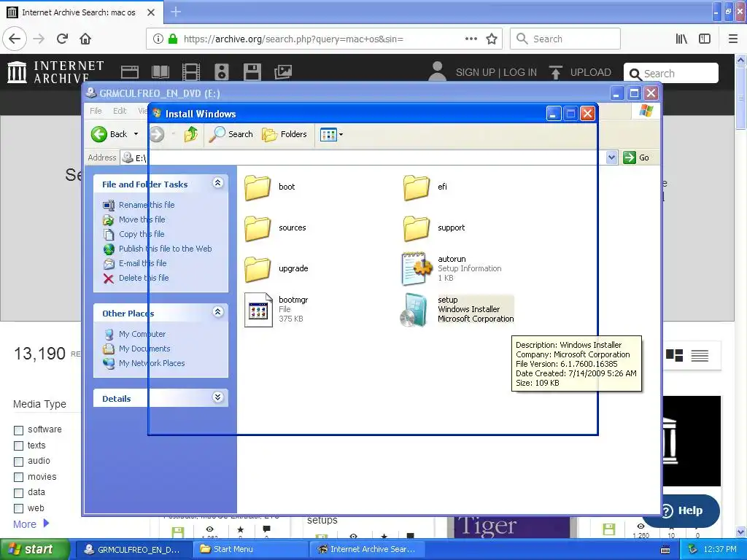Click the clock in system tray
This screenshot has width=747, height=560.
tap(720, 550)
